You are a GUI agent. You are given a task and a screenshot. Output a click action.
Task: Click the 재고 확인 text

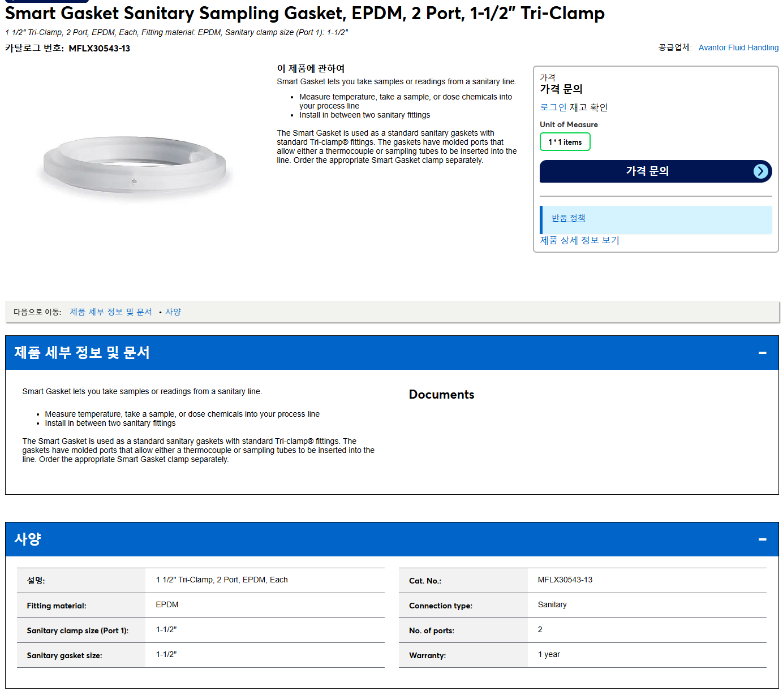pos(588,107)
